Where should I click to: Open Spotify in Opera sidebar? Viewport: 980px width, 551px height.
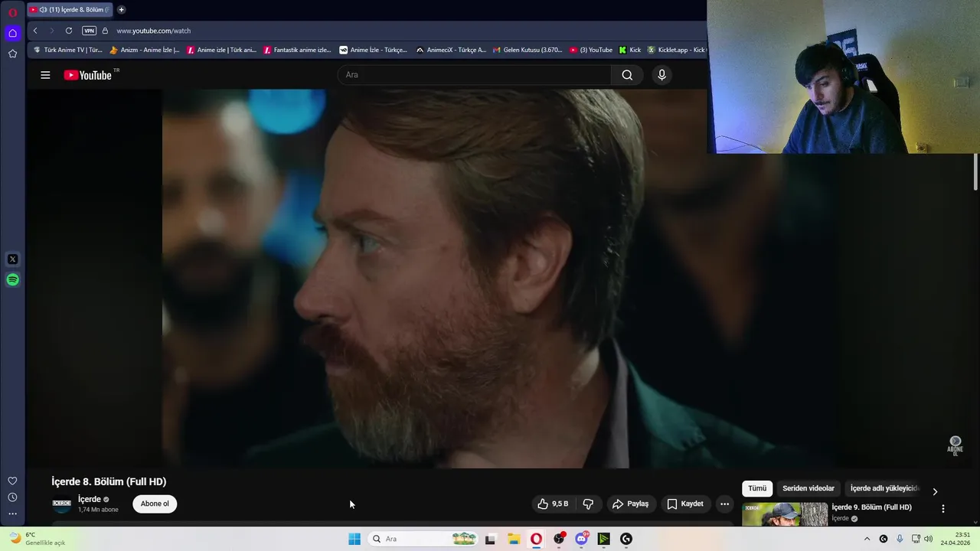click(12, 280)
